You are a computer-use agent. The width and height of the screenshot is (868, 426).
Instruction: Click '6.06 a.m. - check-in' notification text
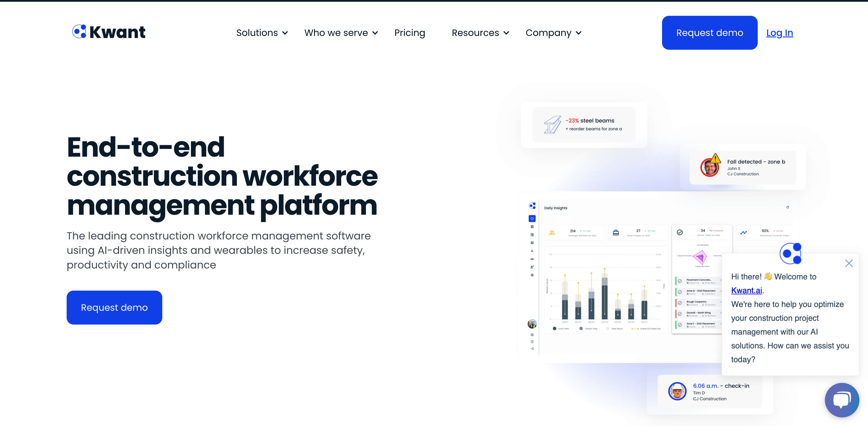point(721,385)
